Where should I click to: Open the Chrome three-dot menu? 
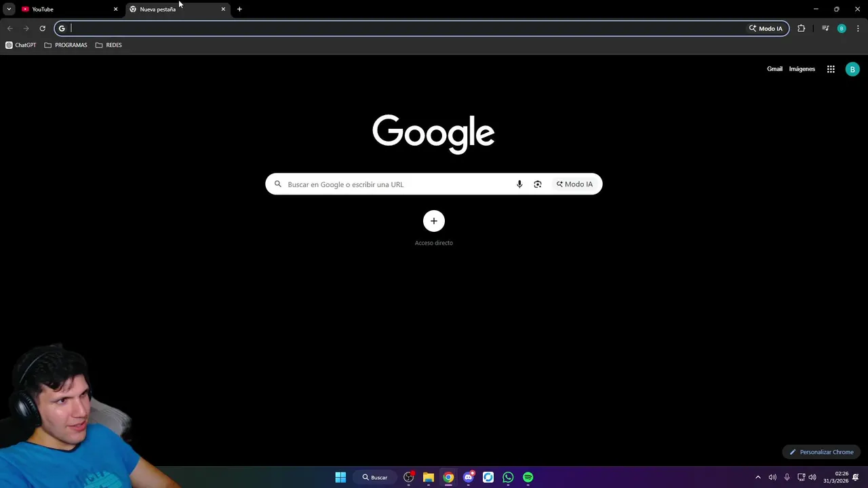[858, 28]
